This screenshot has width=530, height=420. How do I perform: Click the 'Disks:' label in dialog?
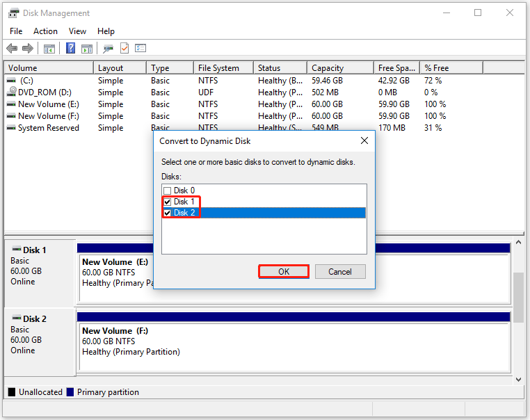pos(171,177)
